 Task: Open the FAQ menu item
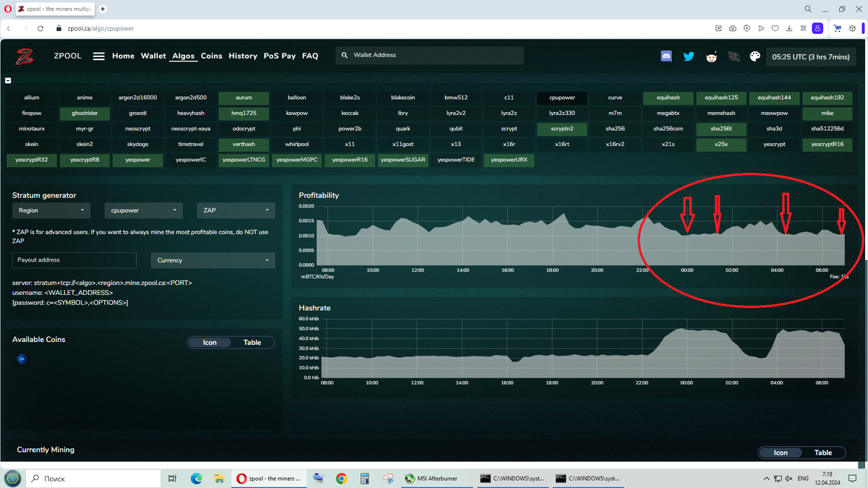click(x=310, y=56)
